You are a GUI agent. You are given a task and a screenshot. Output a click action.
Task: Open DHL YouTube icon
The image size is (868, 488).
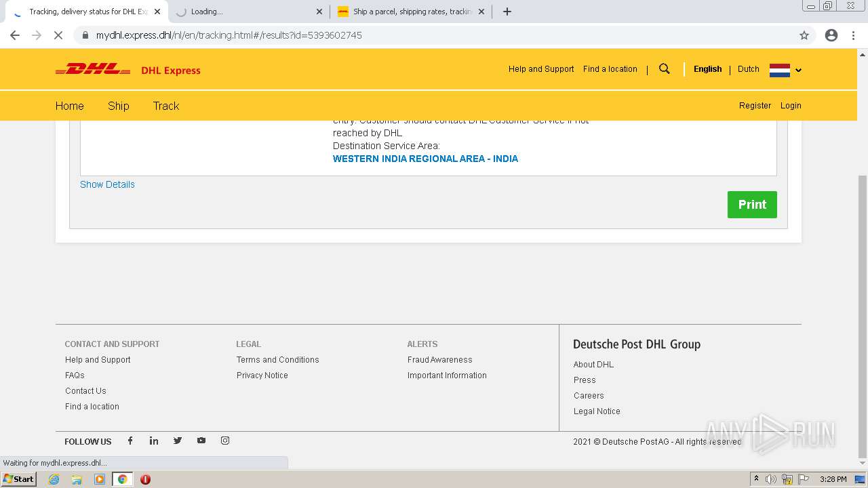201,441
